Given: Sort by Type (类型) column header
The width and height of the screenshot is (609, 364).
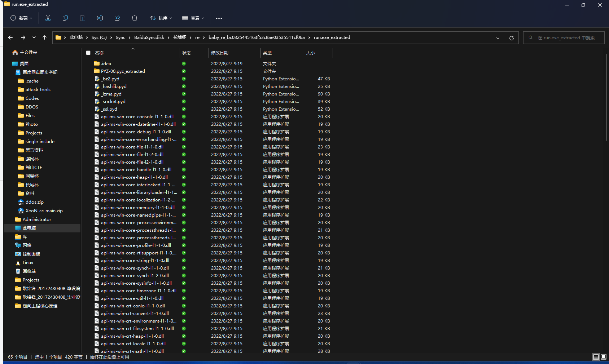Looking at the screenshot, I should [282, 53].
